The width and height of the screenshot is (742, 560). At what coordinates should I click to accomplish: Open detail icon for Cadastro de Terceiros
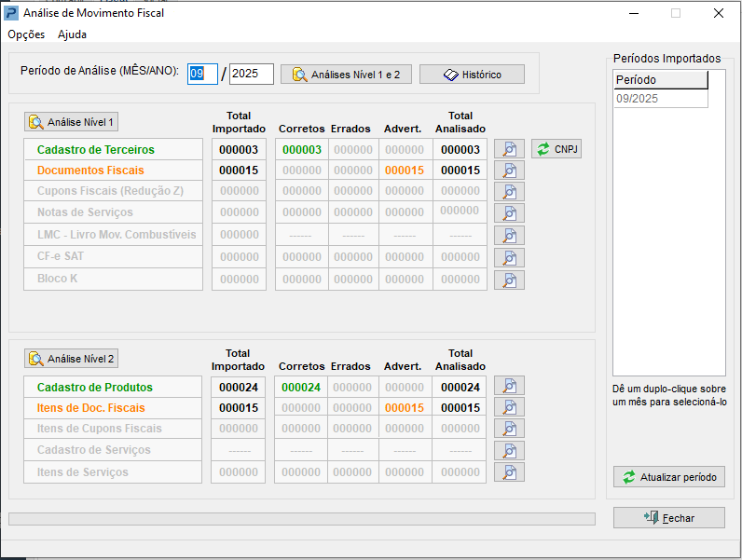tap(509, 149)
